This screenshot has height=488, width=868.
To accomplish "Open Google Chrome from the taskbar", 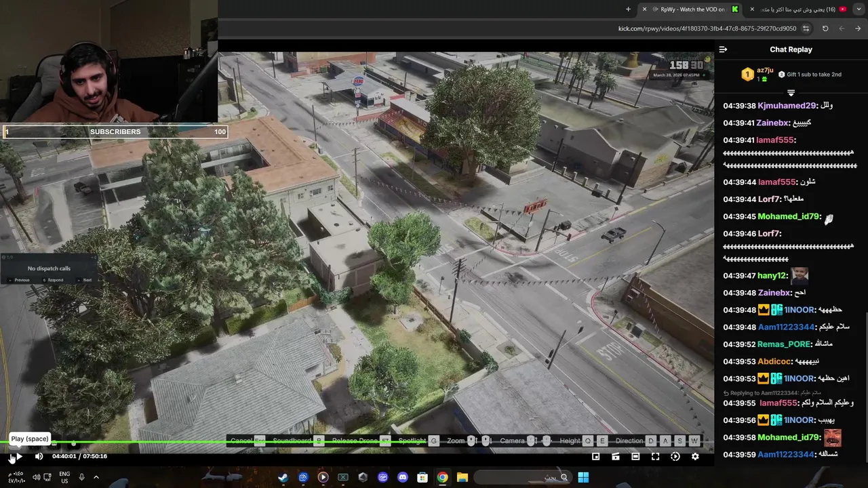I will click(x=442, y=477).
